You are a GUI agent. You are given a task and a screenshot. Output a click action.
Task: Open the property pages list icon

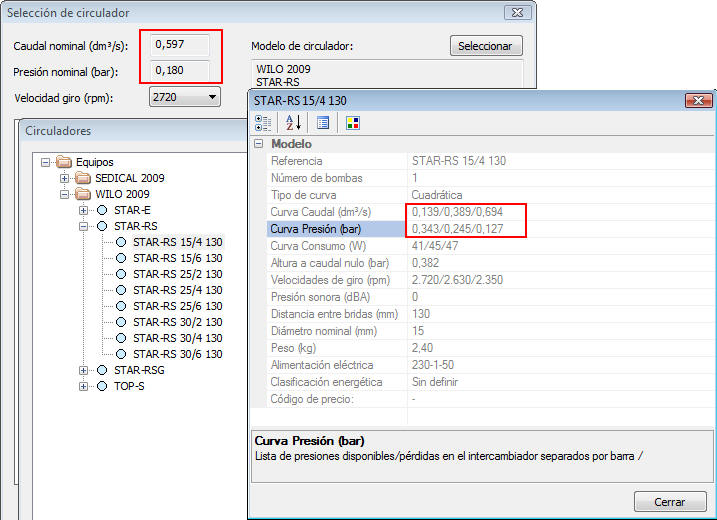tap(323, 123)
